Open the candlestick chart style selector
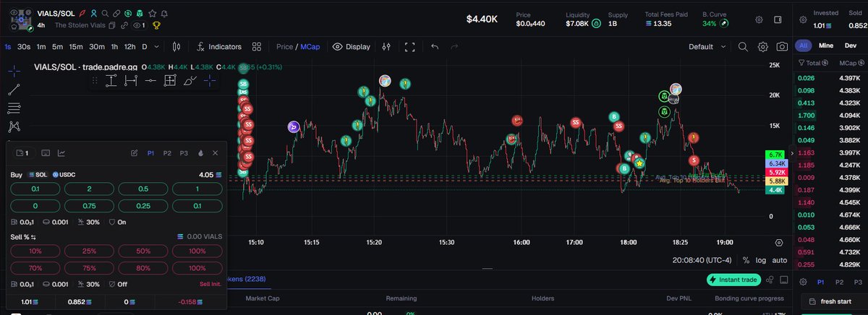Screen dimensions: 868x315 click(x=176, y=47)
